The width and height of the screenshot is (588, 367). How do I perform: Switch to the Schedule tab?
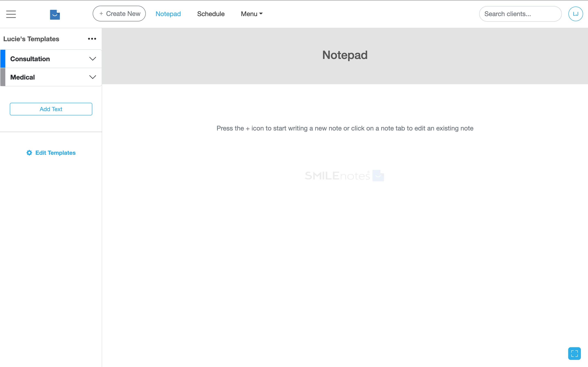coord(211,14)
